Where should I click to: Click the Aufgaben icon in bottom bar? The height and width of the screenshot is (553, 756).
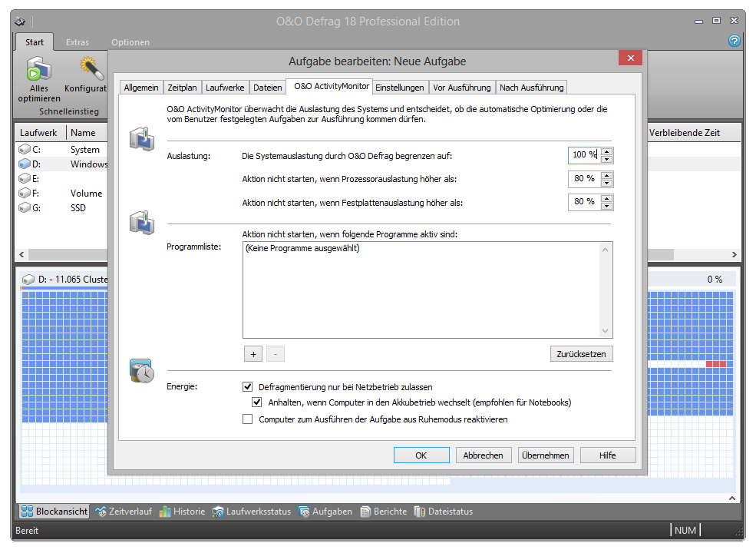304,512
